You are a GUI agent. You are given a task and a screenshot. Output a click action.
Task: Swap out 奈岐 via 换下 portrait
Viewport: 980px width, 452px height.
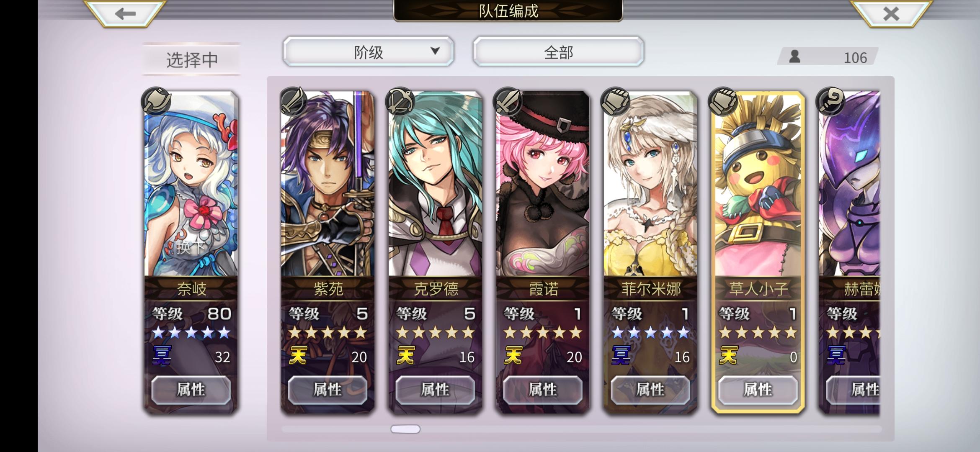[x=191, y=184]
